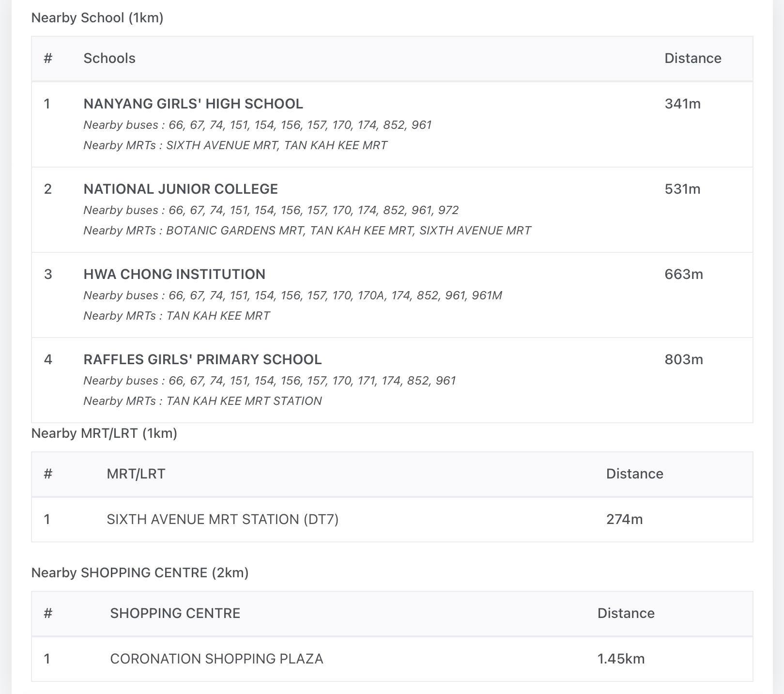This screenshot has width=784, height=694.
Task: Select the National Junior College entry
Action: click(x=181, y=189)
